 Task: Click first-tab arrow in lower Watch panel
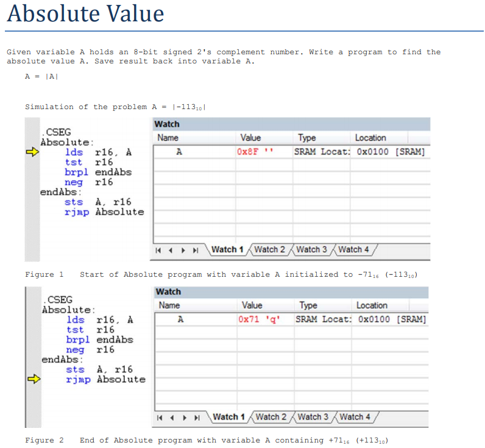[160, 418]
